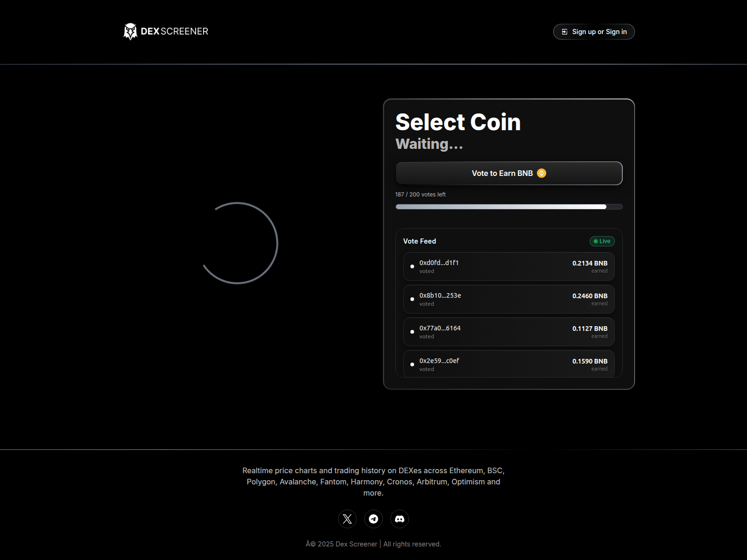Open the Telegram social icon
The width and height of the screenshot is (747, 560).
click(x=373, y=519)
